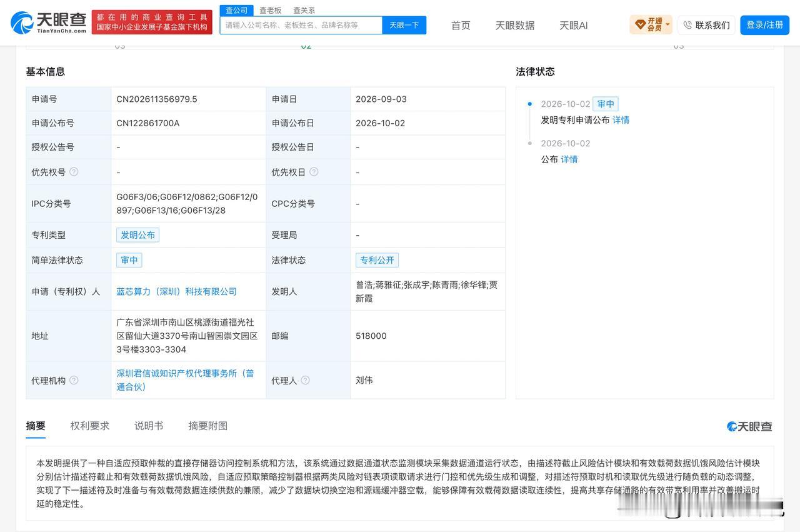Select the 查老板 search tab
800x532 pixels.
click(x=271, y=10)
